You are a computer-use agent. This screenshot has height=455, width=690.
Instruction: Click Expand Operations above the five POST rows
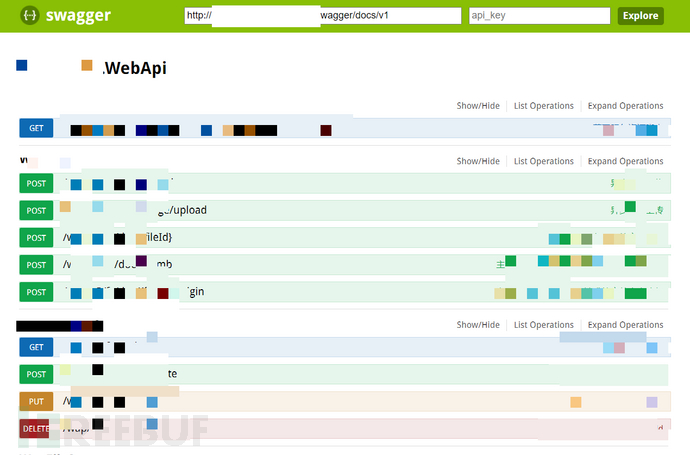[625, 161]
